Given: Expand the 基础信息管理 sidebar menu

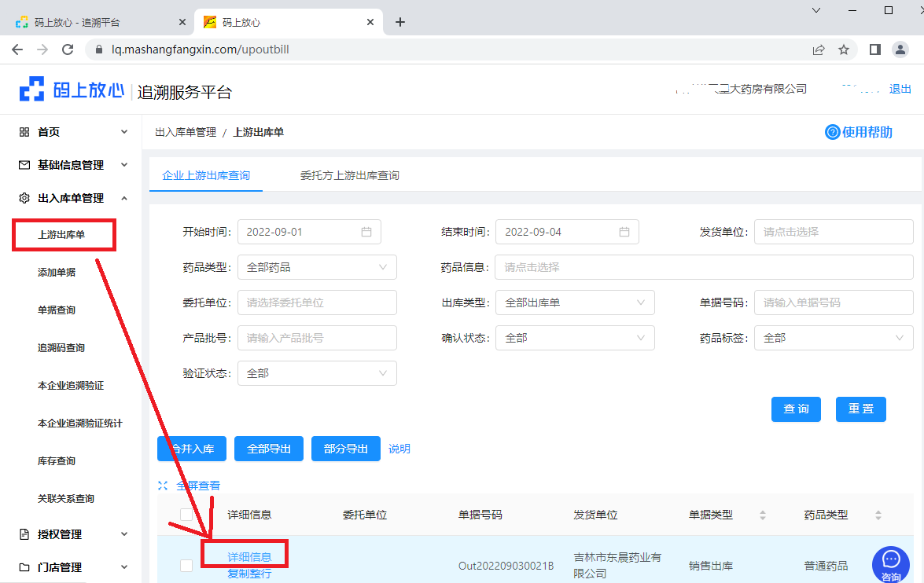Looking at the screenshot, I should pyautogui.click(x=124, y=165).
